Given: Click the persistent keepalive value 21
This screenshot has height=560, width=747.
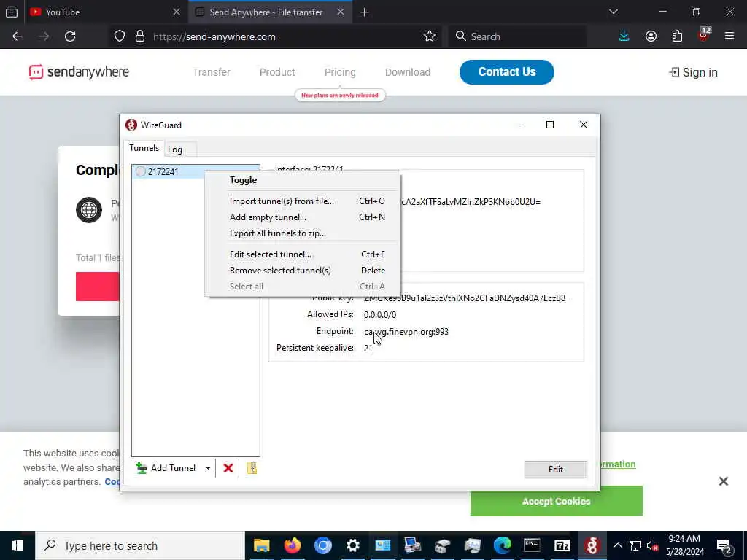Looking at the screenshot, I should 368,349.
